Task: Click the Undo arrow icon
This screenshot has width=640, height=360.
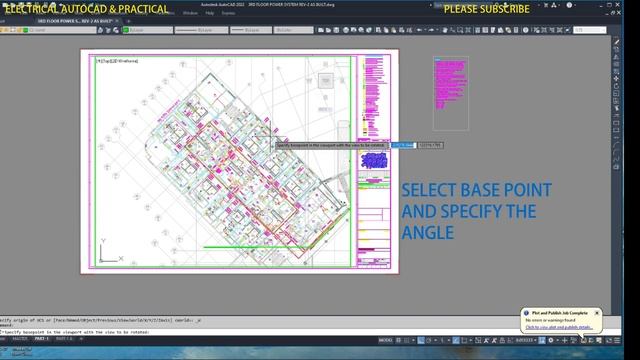Action: pos(419,30)
